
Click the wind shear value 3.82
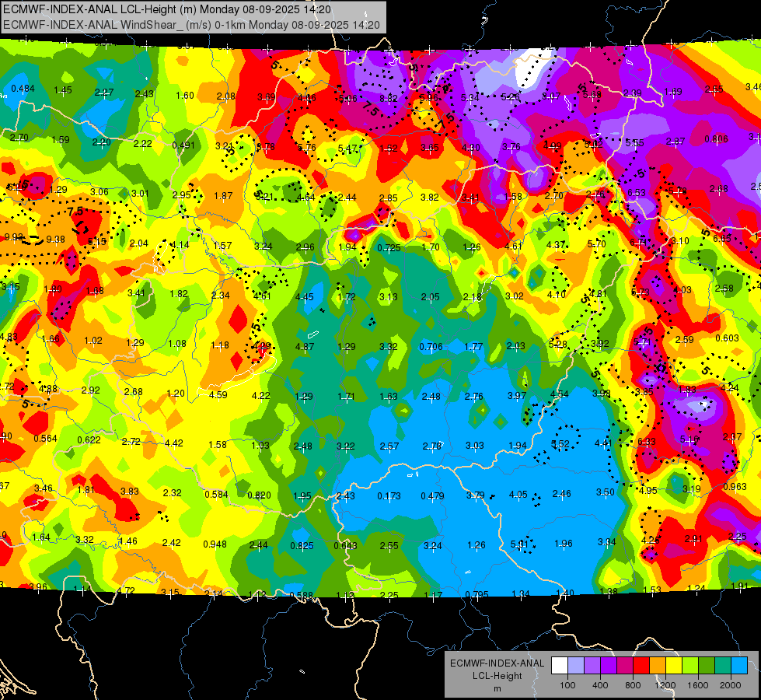(x=430, y=198)
